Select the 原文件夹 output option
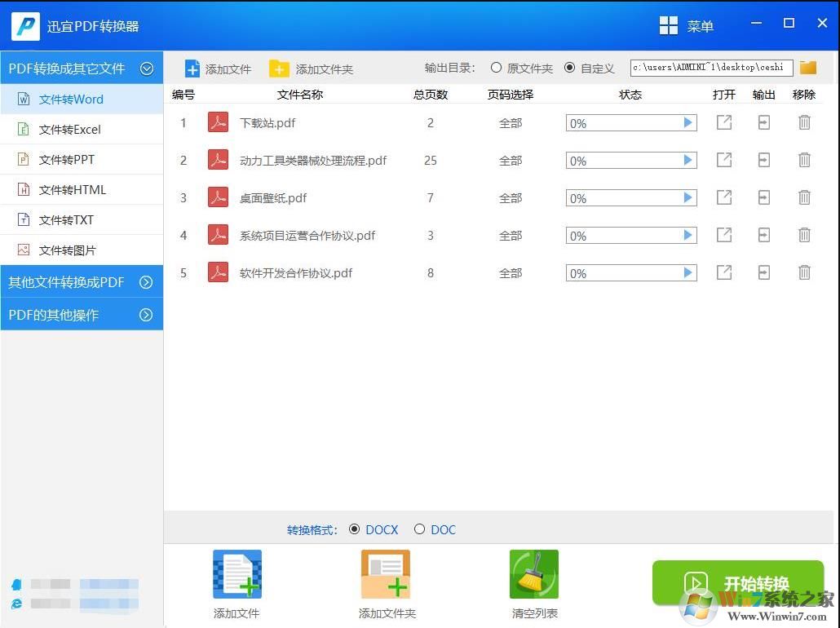 [496, 68]
